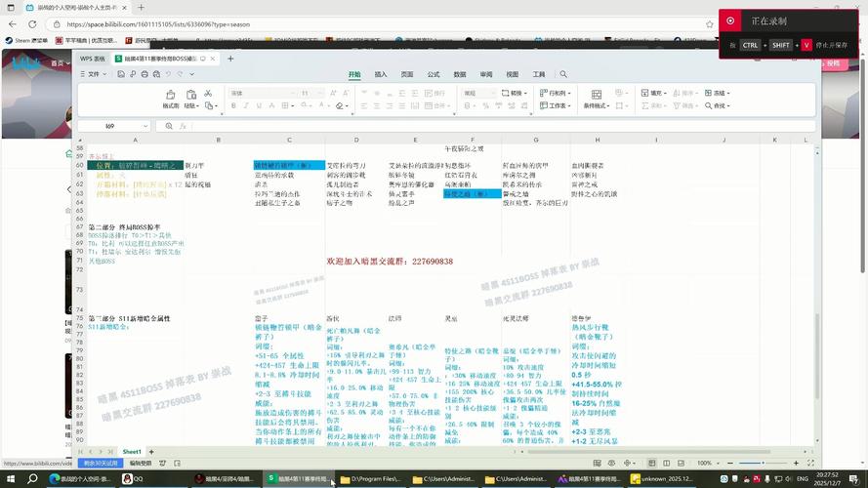Expand the quick-access customize chevron

coord(192,74)
